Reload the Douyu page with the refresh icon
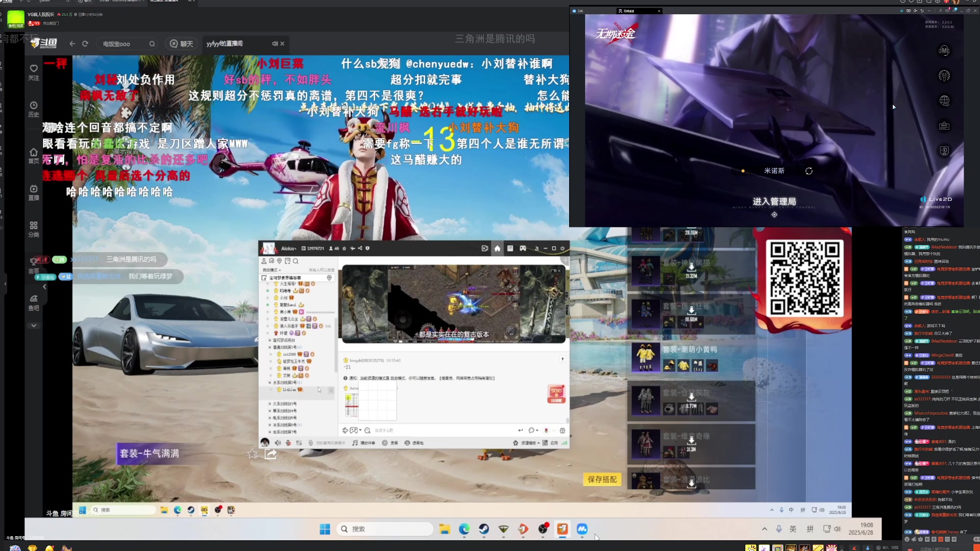 [85, 44]
